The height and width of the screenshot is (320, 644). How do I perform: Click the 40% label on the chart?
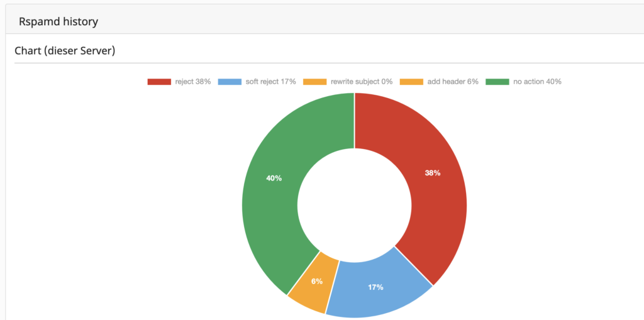pyautogui.click(x=274, y=178)
